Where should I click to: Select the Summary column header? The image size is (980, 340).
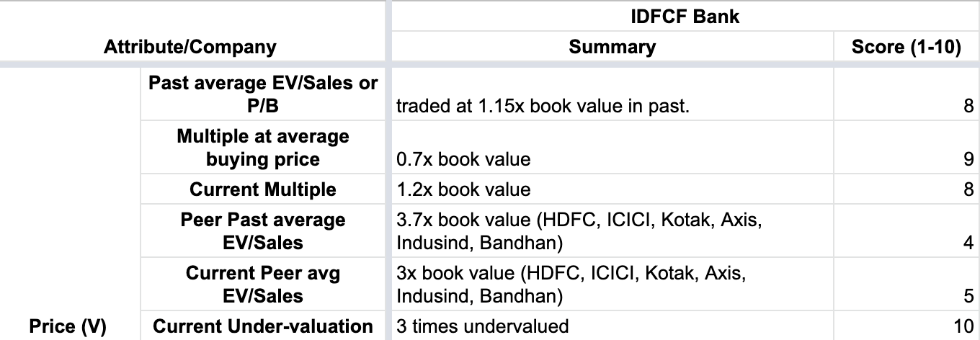coord(612,48)
